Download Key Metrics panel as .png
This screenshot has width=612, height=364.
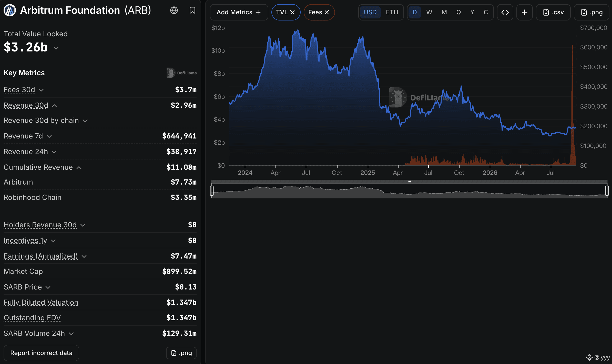[x=181, y=353]
